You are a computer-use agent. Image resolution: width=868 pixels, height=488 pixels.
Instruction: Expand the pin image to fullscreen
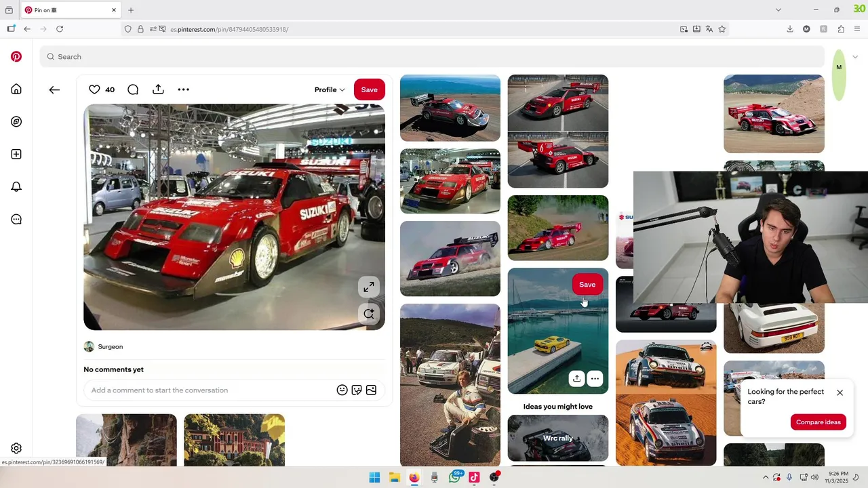[x=368, y=287]
